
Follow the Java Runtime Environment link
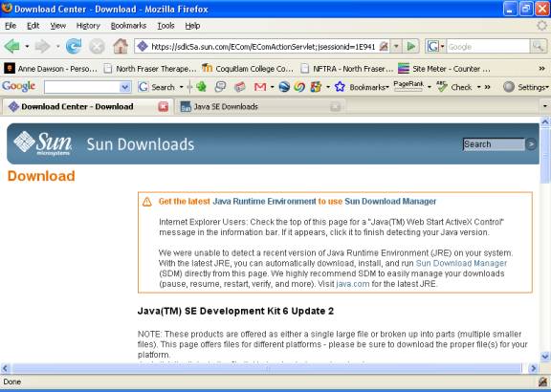point(264,202)
